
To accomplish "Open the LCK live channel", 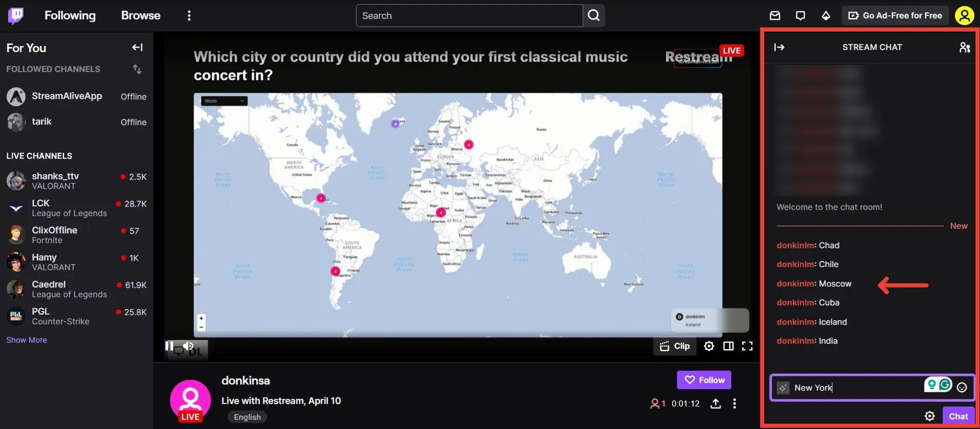I will (x=77, y=208).
